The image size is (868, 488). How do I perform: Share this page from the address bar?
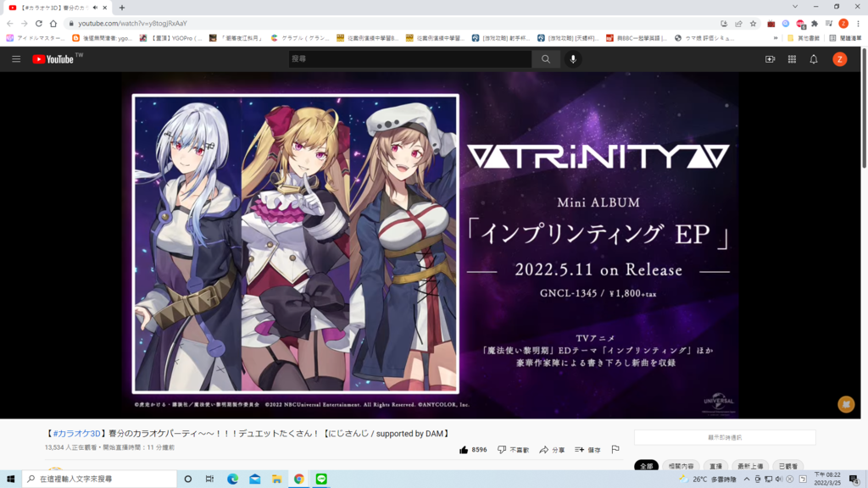point(738,23)
